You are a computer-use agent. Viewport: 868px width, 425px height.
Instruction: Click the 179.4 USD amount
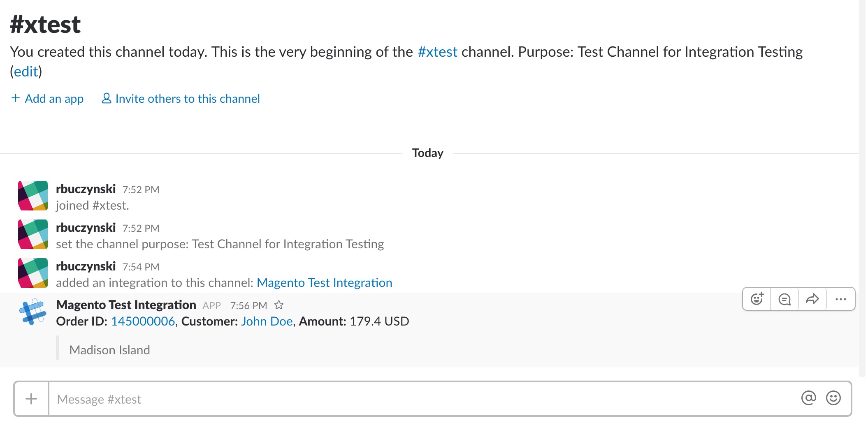point(379,321)
